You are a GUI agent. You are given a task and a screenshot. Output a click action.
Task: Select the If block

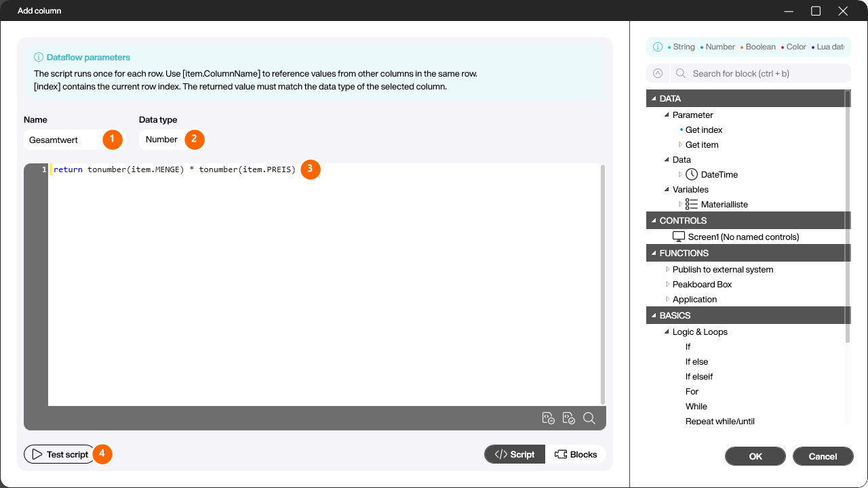tap(688, 346)
